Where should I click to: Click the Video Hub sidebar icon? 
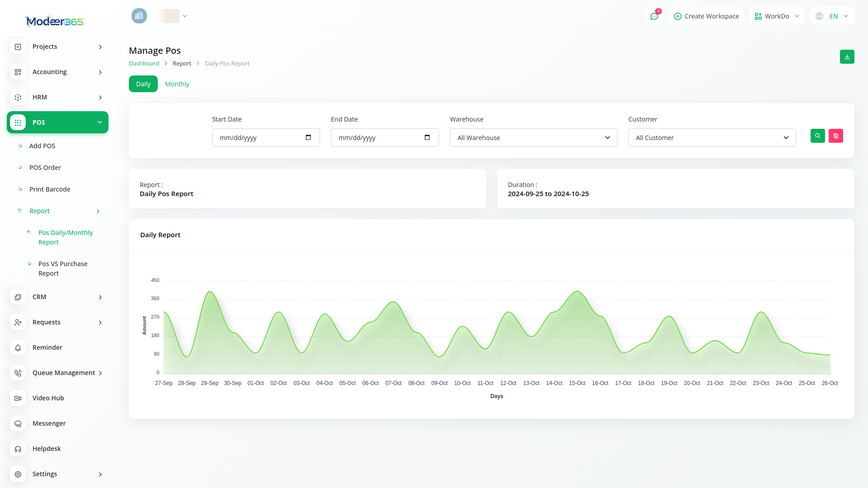pos(18,398)
